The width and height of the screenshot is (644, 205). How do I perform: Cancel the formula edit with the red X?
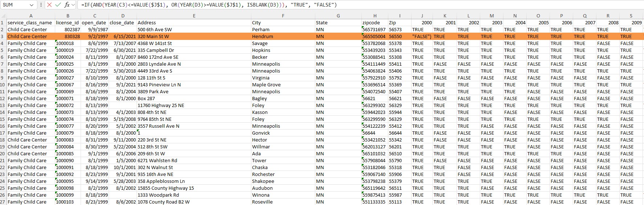[x=49, y=5]
